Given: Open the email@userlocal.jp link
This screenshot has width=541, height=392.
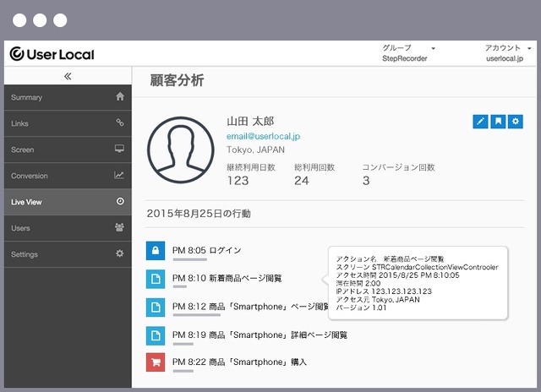Looking at the screenshot, I should 263,136.
